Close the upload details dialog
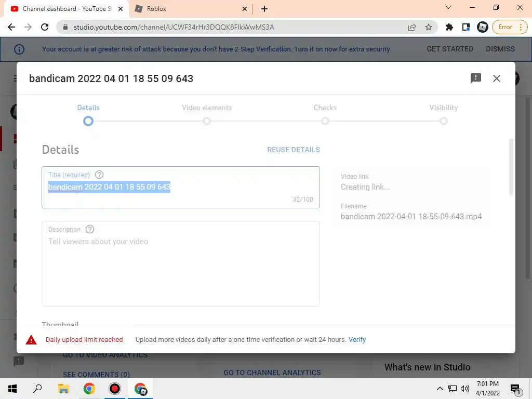 (x=496, y=78)
